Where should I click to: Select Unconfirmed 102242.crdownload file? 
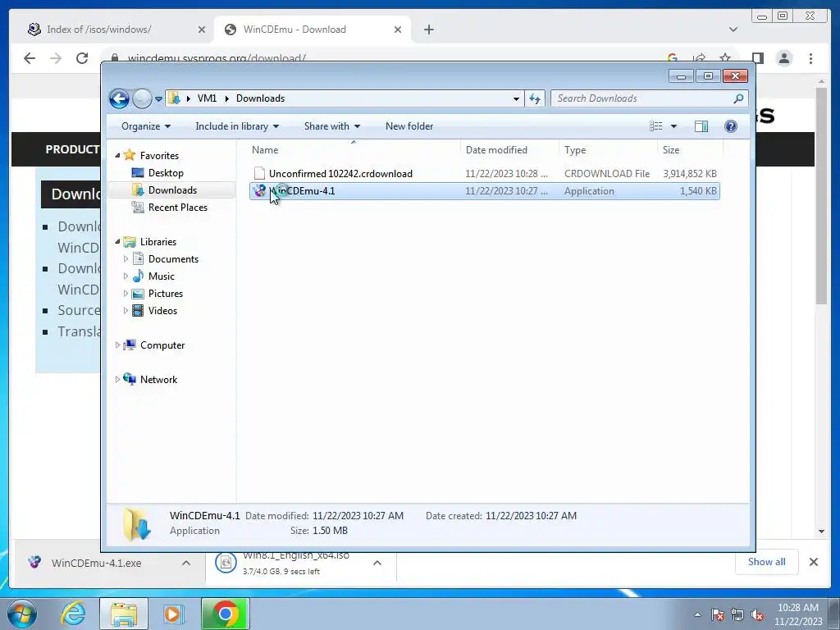click(x=484, y=174)
